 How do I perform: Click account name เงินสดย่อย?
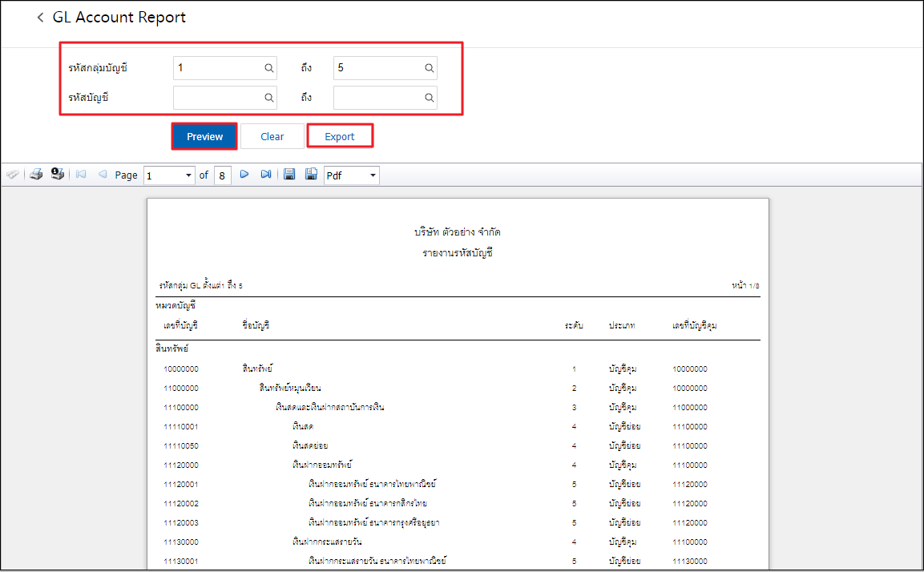(310, 445)
